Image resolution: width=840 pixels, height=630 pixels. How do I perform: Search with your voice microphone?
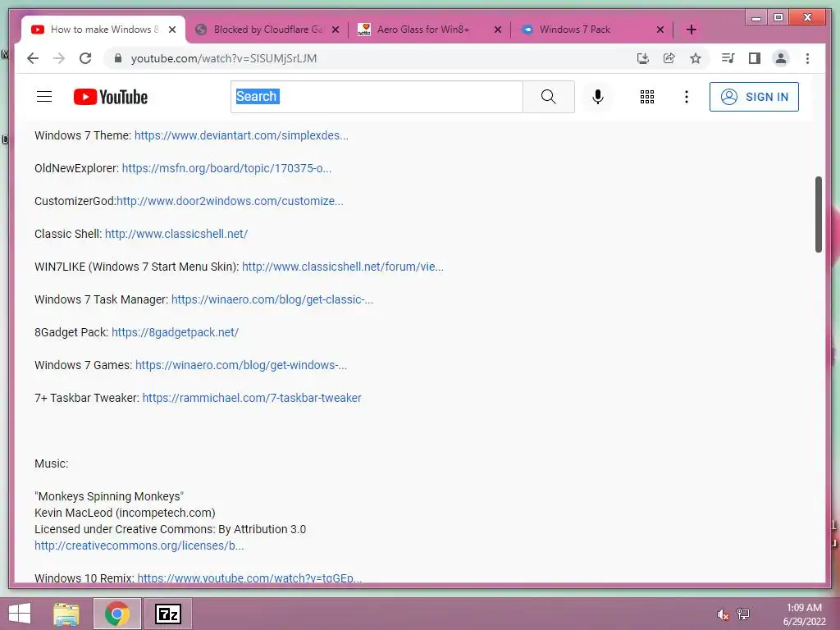click(x=598, y=97)
